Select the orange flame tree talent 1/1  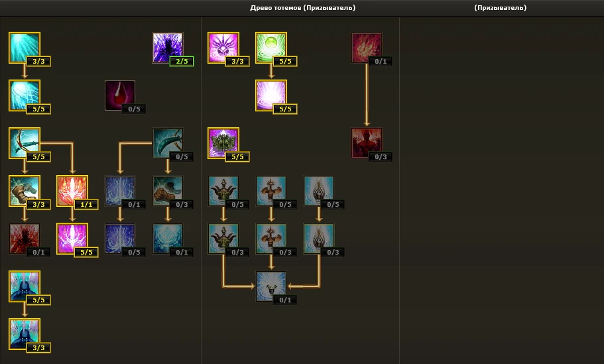tap(72, 191)
